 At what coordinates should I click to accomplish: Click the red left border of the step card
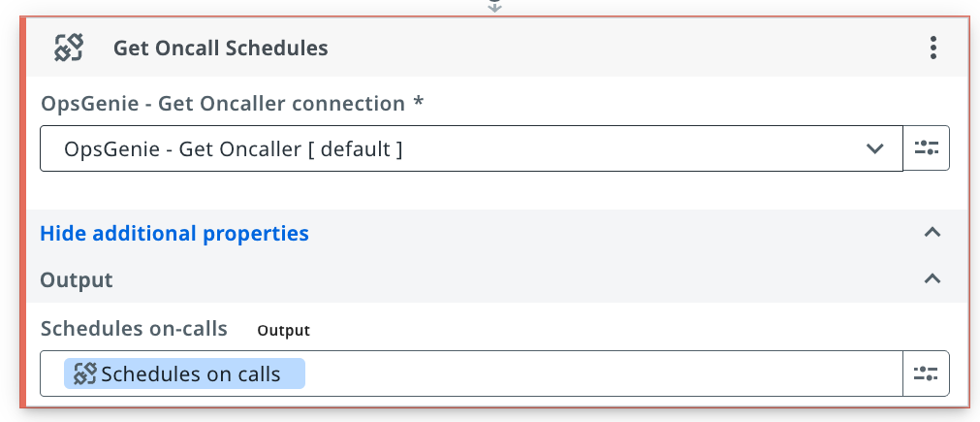click(23, 212)
